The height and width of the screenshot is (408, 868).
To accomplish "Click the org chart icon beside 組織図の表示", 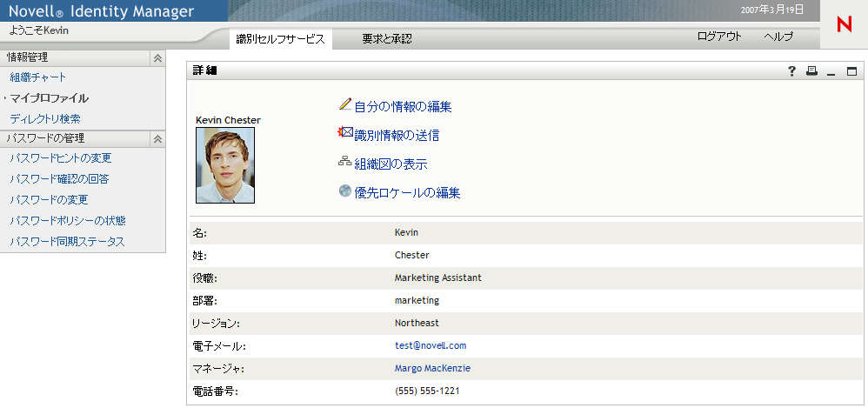I will (x=345, y=162).
